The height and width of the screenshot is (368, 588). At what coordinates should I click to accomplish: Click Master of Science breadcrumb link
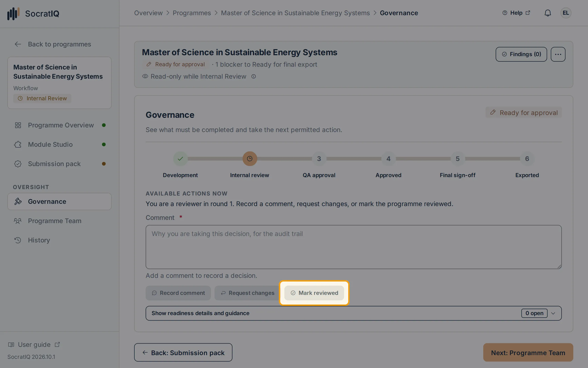295,13
